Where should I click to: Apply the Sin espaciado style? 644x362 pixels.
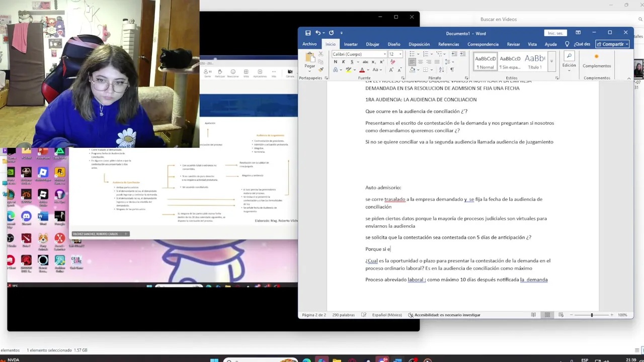pyautogui.click(x=510, y=61)
